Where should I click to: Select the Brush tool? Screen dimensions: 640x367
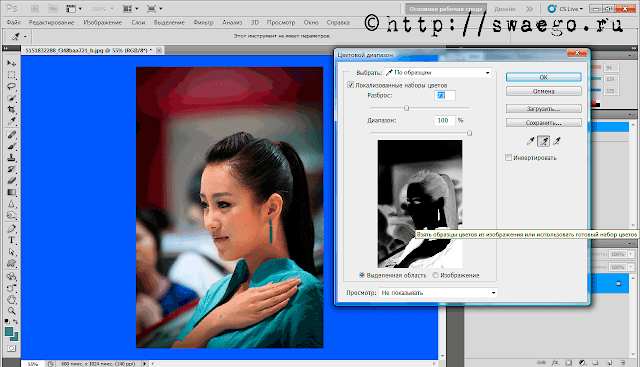11,146
